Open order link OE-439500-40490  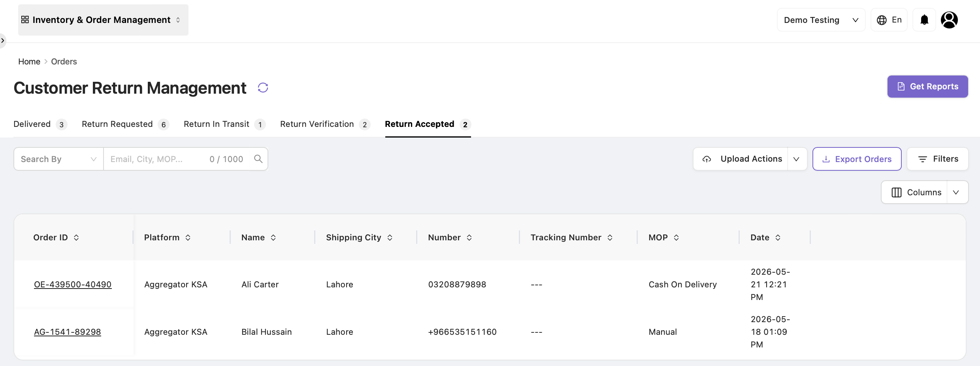click(x=73, y=285)
